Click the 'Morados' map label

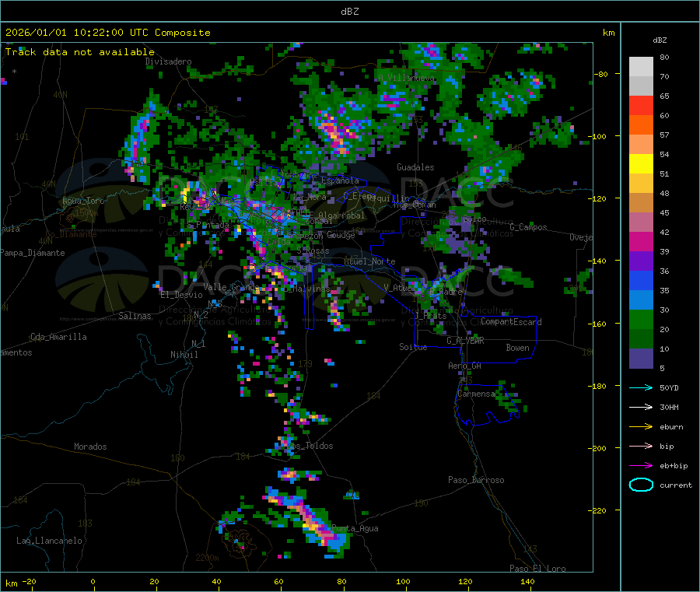coord(90,447)
